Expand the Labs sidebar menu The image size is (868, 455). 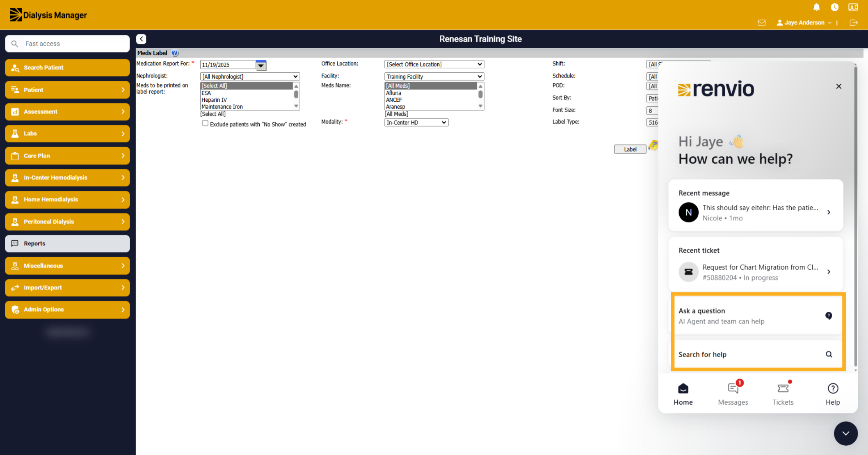pos(67,134)
